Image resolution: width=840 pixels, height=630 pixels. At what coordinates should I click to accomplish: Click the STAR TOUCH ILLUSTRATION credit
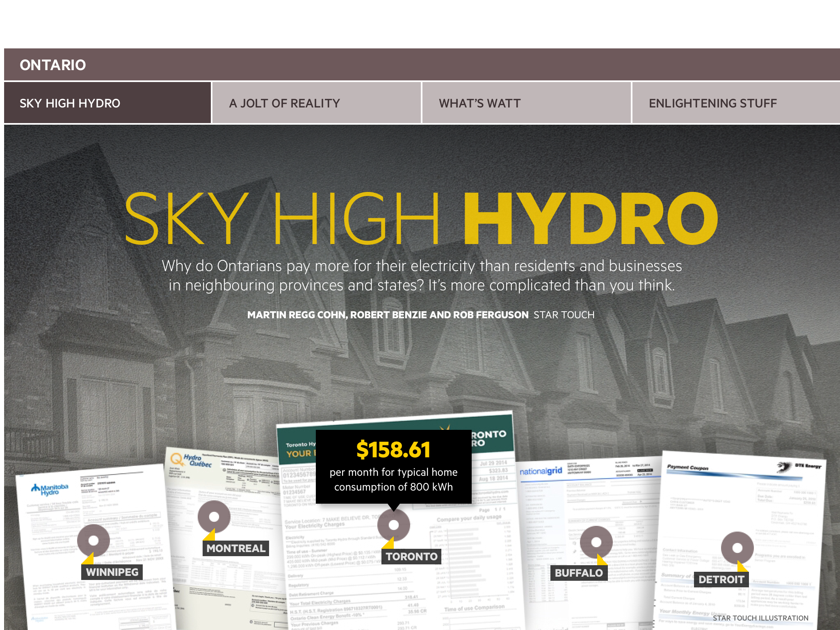[x=760, y=618]
